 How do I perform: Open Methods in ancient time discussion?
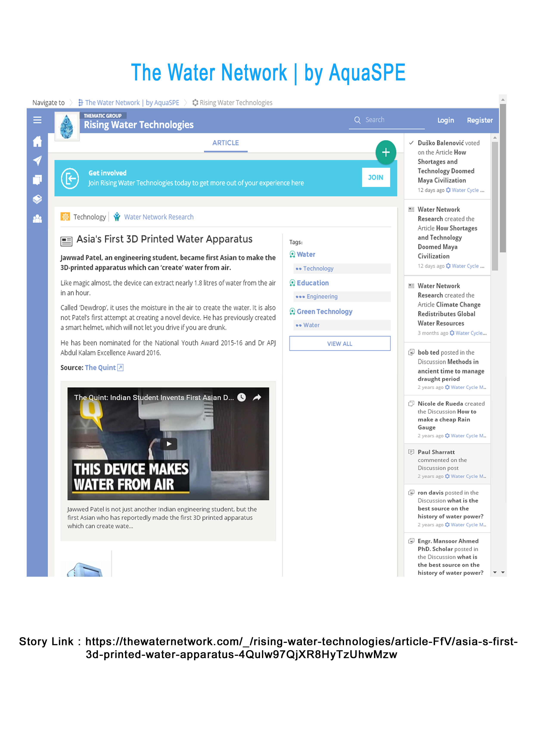[451, 370]
